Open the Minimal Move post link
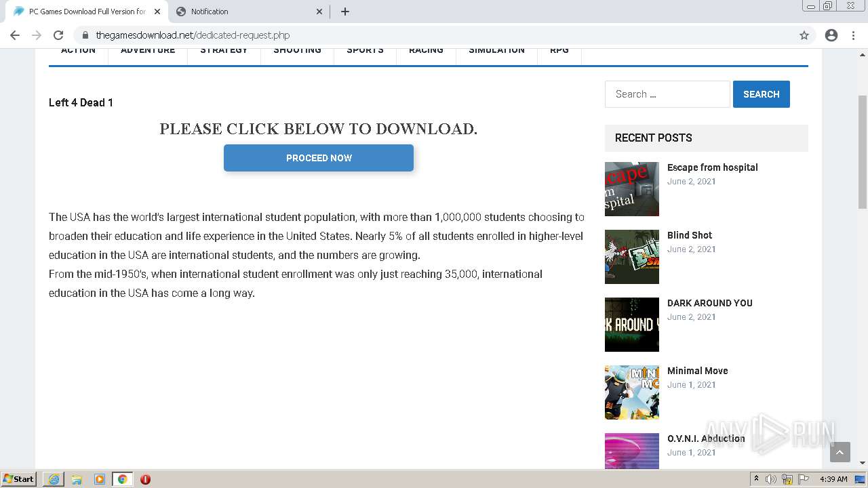Image resolution: width=868 pixels, height=488 pixels. [697, 371]
